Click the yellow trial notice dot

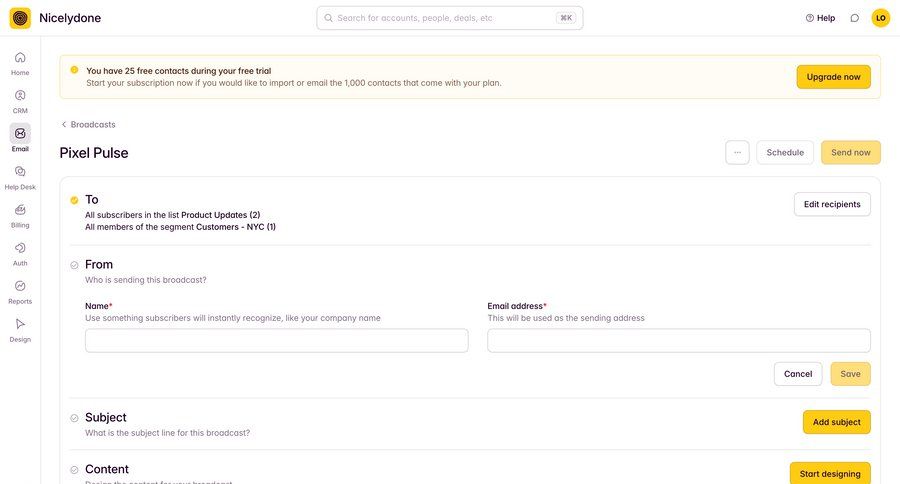[74, 70]
